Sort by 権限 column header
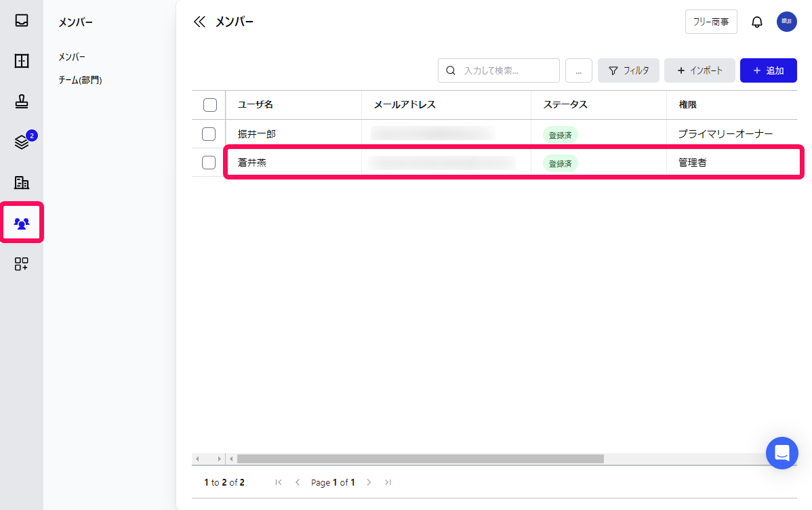Viewport: 812px width, 510px height. tap(688, 104)
